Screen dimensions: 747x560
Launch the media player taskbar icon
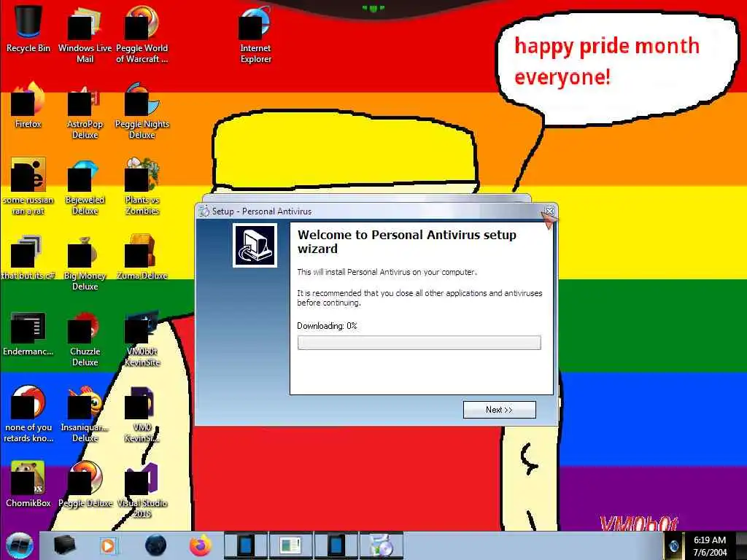[x=108, y=545]
